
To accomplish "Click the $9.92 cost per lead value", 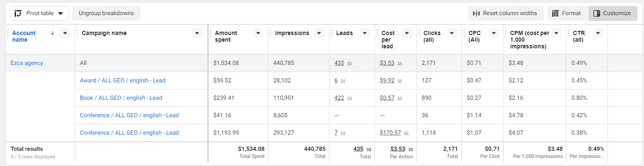I will point(387,80).
